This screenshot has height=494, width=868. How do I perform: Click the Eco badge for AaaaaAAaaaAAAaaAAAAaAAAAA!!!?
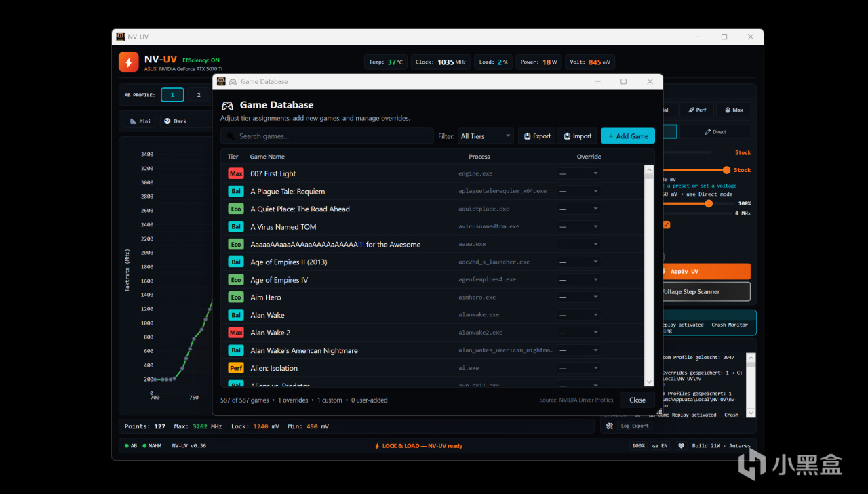click(236, 244)
